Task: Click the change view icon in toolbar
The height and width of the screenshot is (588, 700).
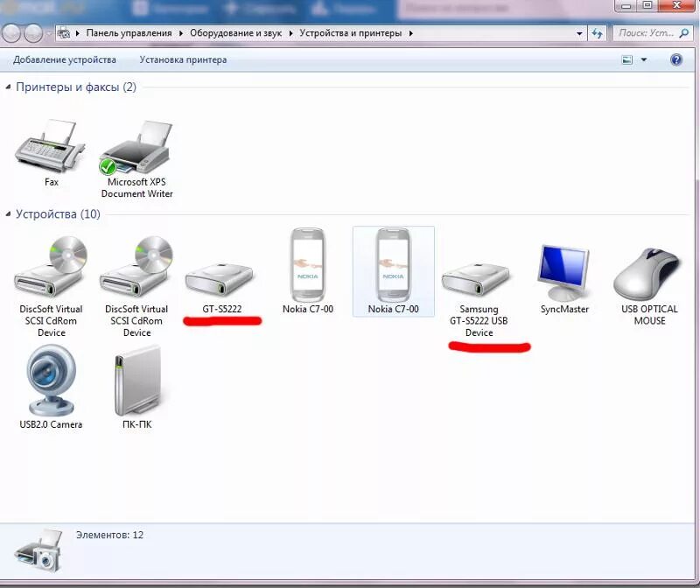Action: coord(627,59)
